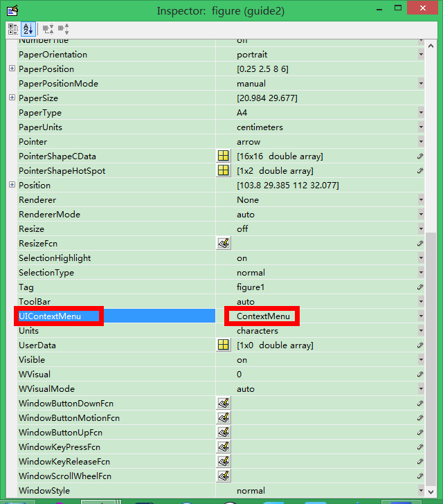Expand the PaperSize property
The image size is (443, 504).
pyautogui.click(x=12, y=98)
